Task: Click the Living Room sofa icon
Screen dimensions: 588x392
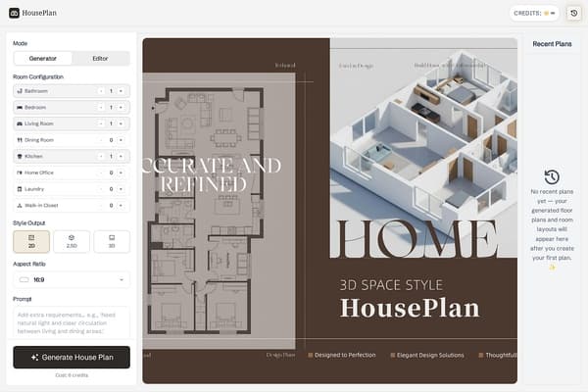Action: pyautogui.click(x=20, y=123)
